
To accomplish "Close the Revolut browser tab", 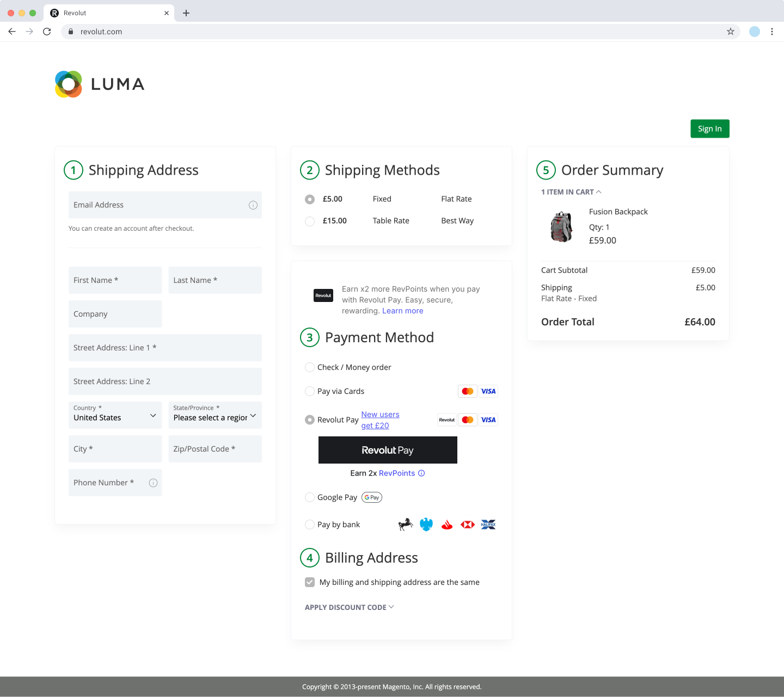I will (167, 13).
